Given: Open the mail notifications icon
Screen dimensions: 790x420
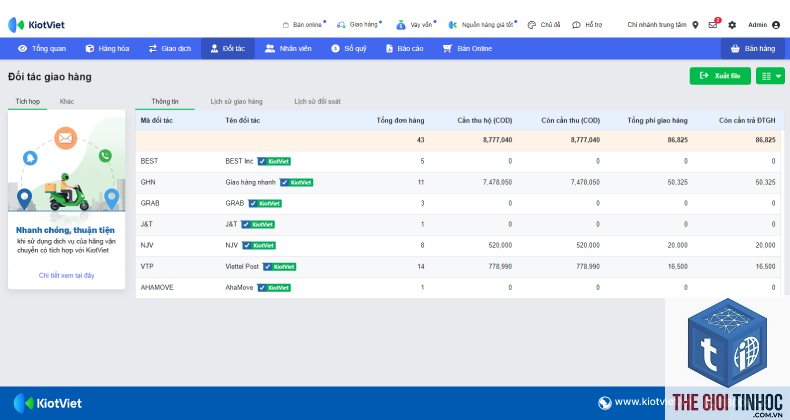Looking at the screenshot, I should point(713,25).
